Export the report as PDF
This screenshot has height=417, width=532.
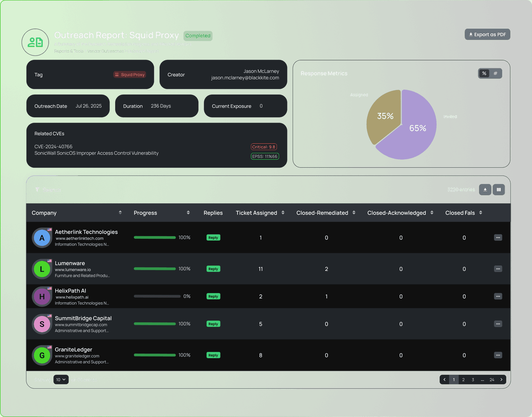[487, 35]
